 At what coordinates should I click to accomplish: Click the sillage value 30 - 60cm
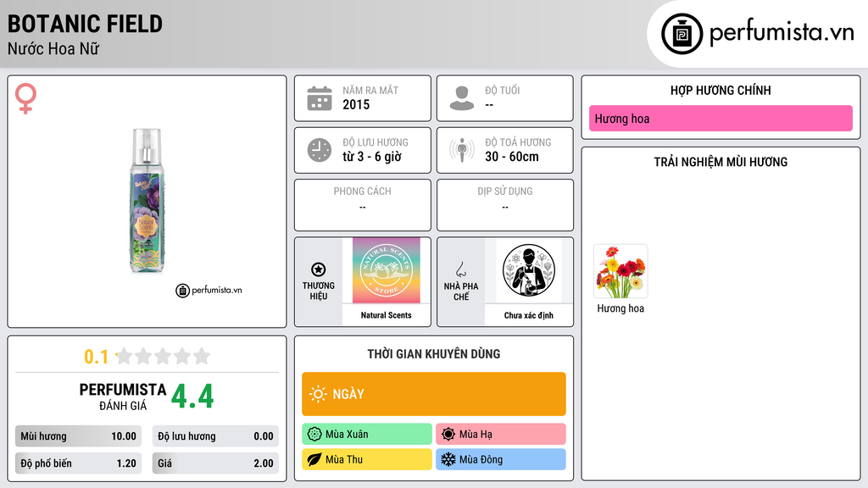tap(512, 157)
